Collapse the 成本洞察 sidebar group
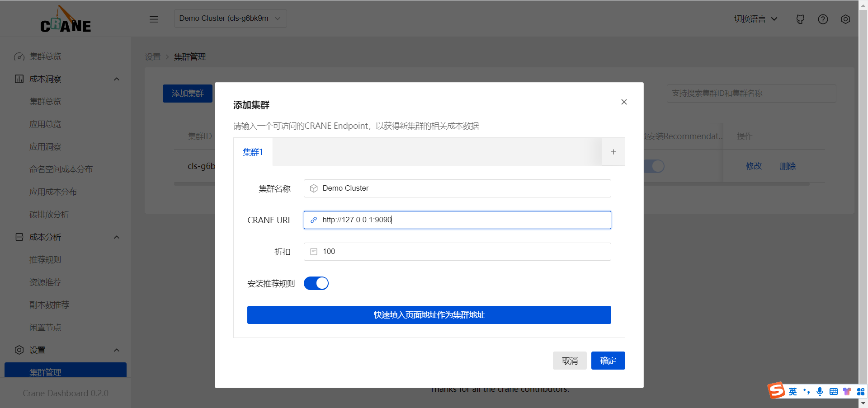868x408 pixels. click(117, 79)
